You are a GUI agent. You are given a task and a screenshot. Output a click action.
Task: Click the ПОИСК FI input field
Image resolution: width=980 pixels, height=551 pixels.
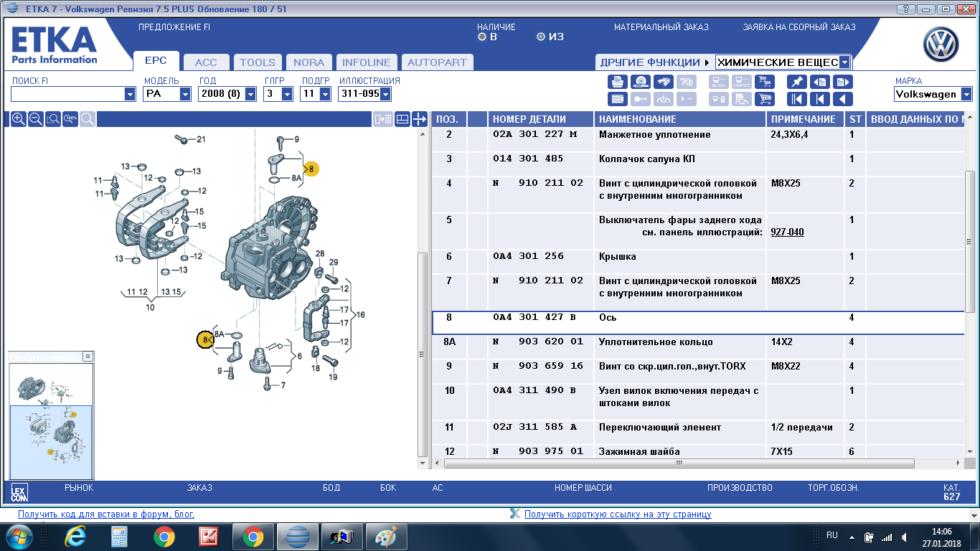(68, 94)
